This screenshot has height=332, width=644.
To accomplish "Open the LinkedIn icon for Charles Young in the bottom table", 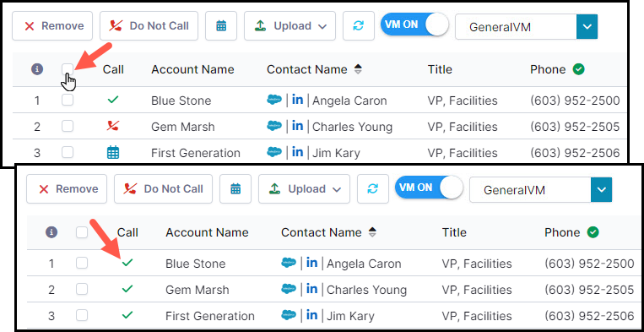I will (x=311, y=289).
